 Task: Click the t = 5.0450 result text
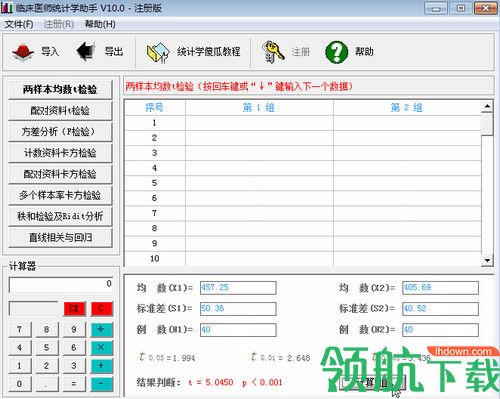[210, 382]
